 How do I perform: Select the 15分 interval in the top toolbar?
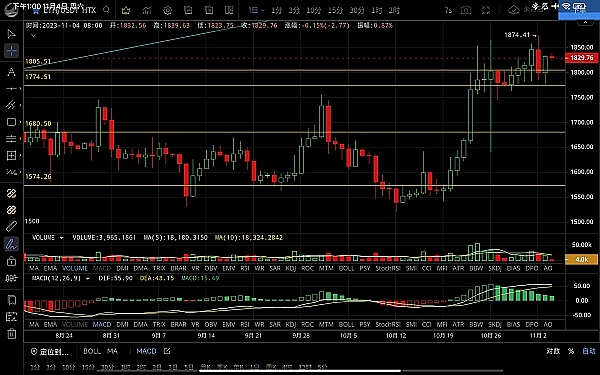[336, 10]
